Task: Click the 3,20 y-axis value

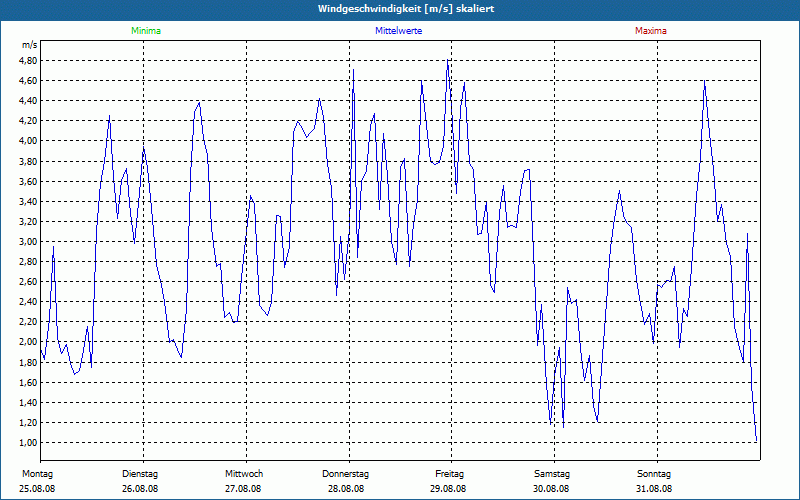Action: [30, 221]
